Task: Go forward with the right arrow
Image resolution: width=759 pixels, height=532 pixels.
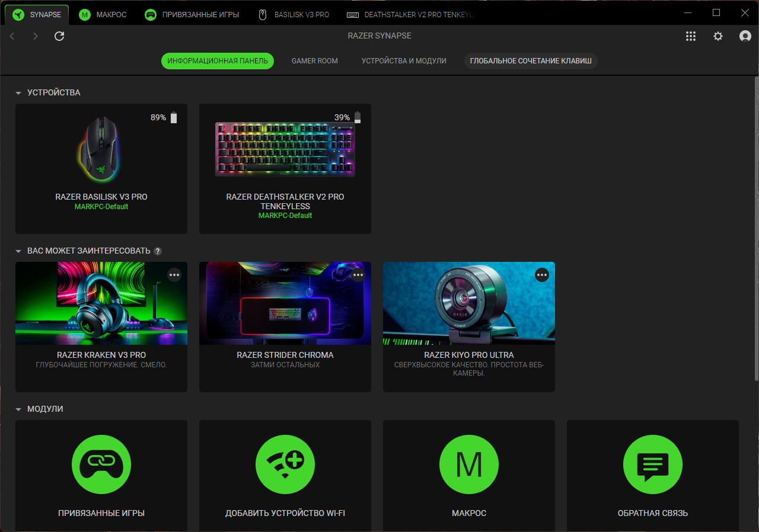Action: tap(36, 36)
